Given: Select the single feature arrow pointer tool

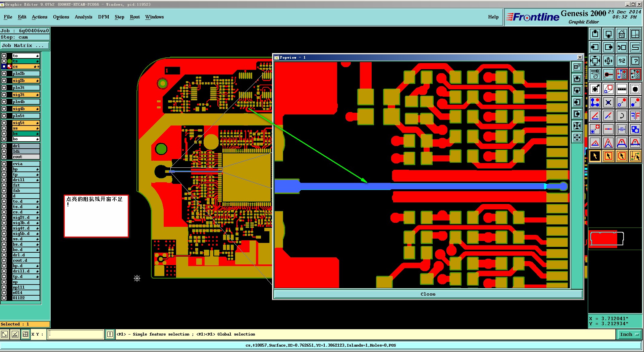Looking at the screenshot, I should pos(595,156).
